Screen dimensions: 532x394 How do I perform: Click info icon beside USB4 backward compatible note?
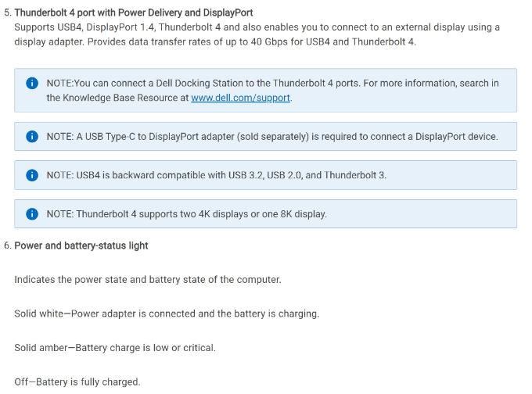click(32, 175)
